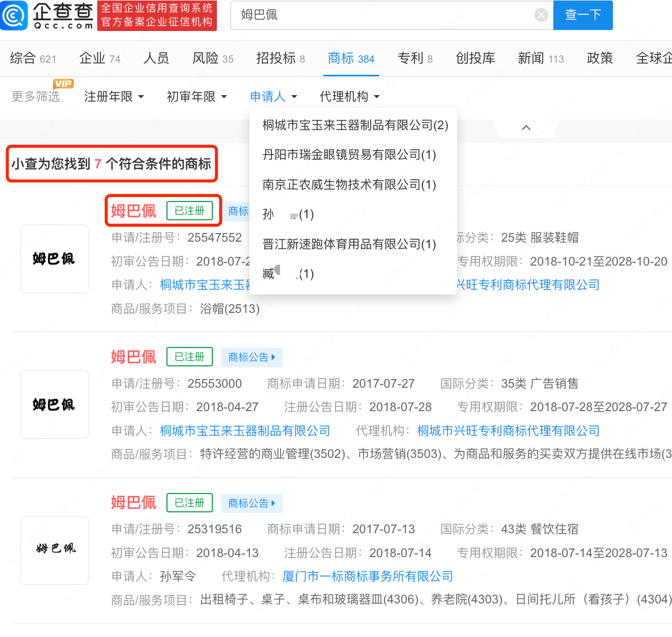Open trademark image thumbnail for 25319516
The width and height of the screenshot is (672, 637).
(54, 551)
